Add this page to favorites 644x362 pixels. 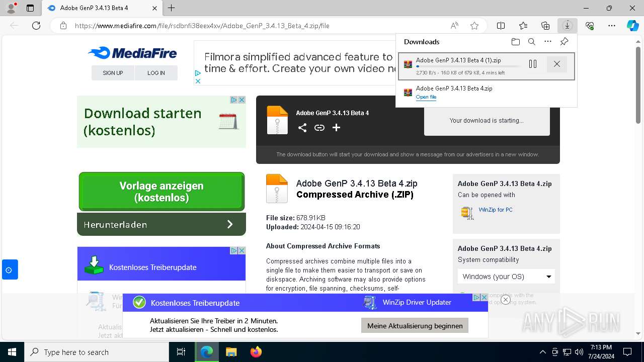point(474,26)
